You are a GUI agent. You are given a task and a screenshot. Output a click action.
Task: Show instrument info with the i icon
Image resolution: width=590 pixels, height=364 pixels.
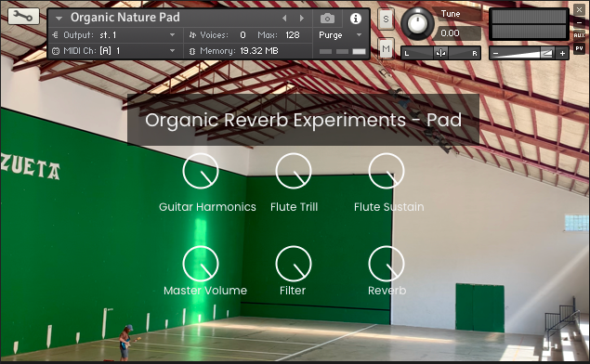(356, 18)
